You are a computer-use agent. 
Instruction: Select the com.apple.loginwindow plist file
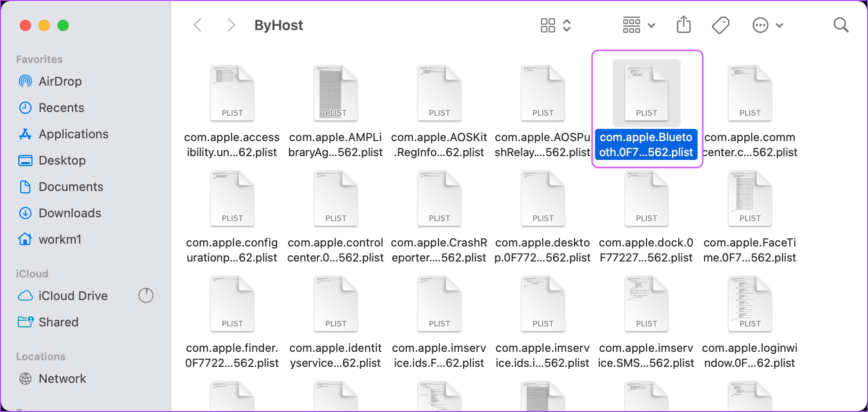(x=750, y=304)
